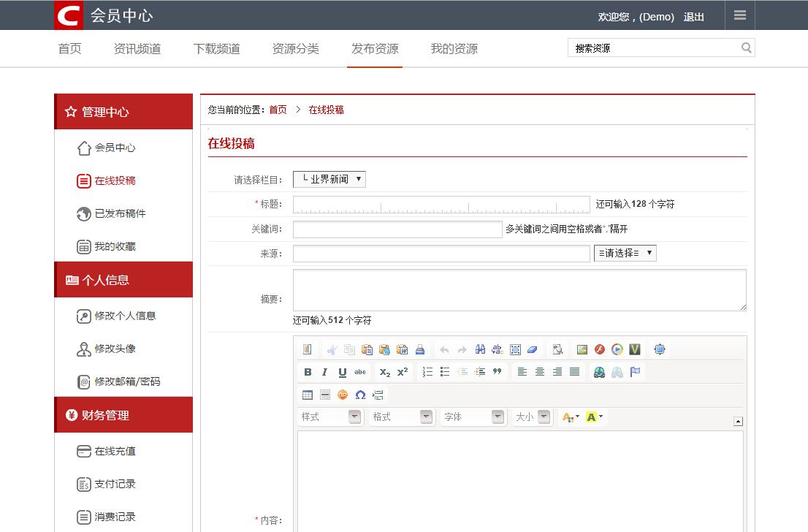
Task: Open 已发布稿件 in the sidebar
Action: (x=120, y=213)
